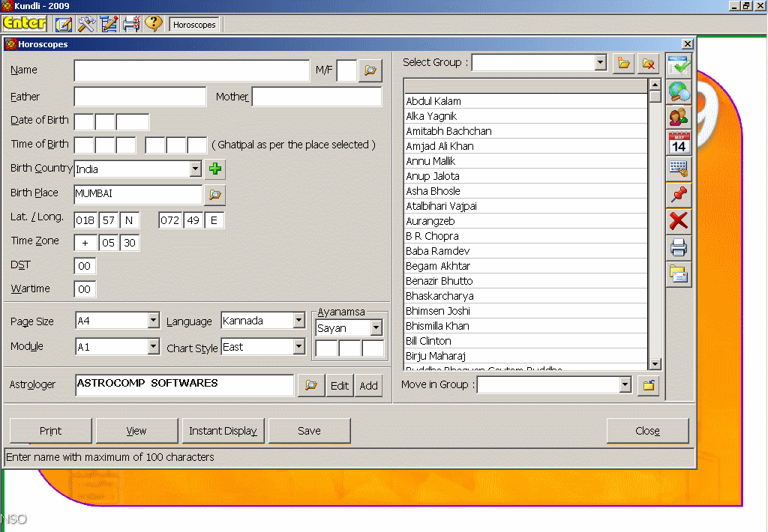Switch to the Horoscopes toolbar tab

pyautogui.click(x=194, y=25)
